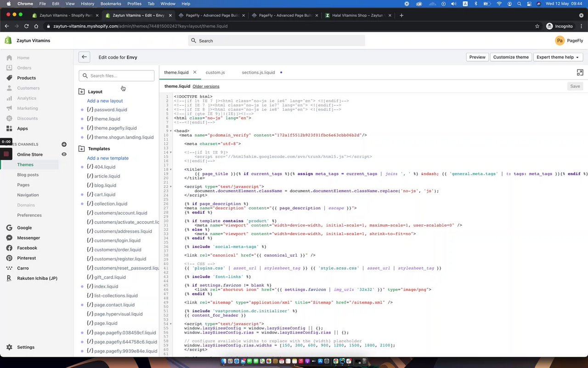Click the Facebook channel icon
588x368 pixels.
(x=9, y=248)
